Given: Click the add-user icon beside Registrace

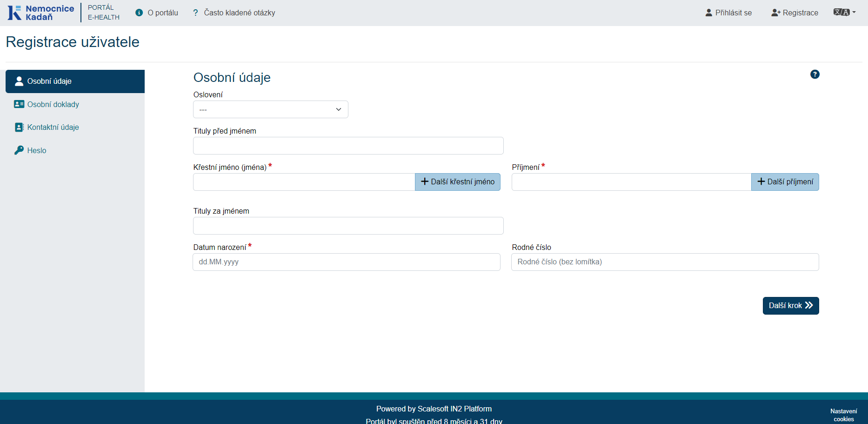Looking at the screenshot, I should tap(775, 13).
